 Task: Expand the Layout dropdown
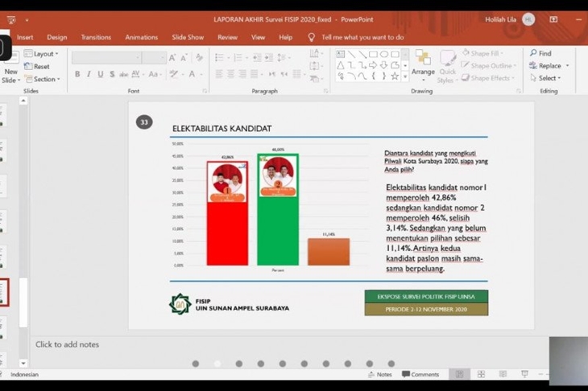40,54
